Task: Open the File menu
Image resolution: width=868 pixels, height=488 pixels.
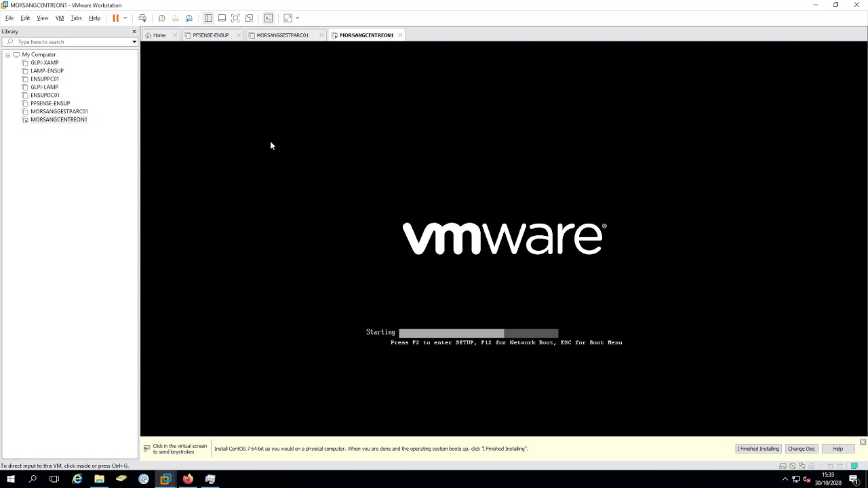Action: (9, 18)
